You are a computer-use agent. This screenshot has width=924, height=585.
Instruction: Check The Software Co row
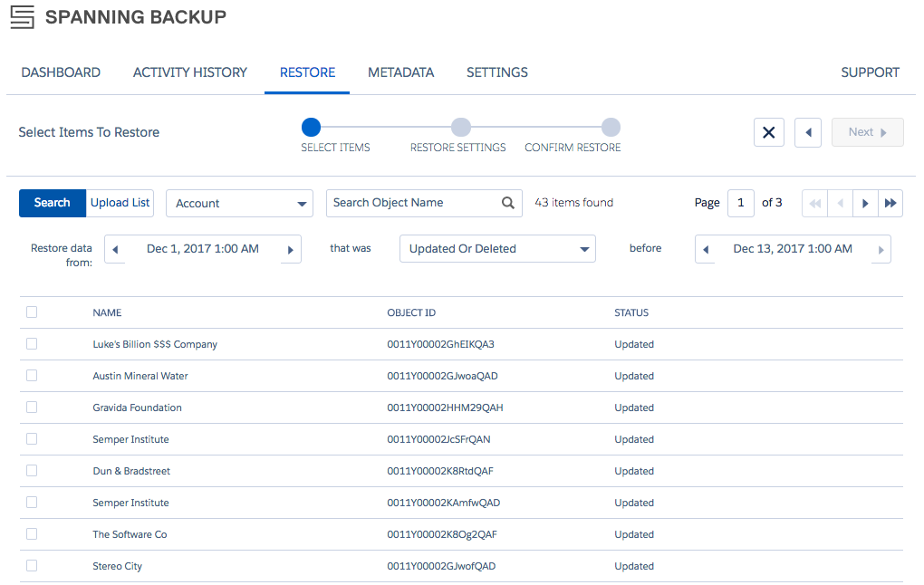click(x=32, y=534)
